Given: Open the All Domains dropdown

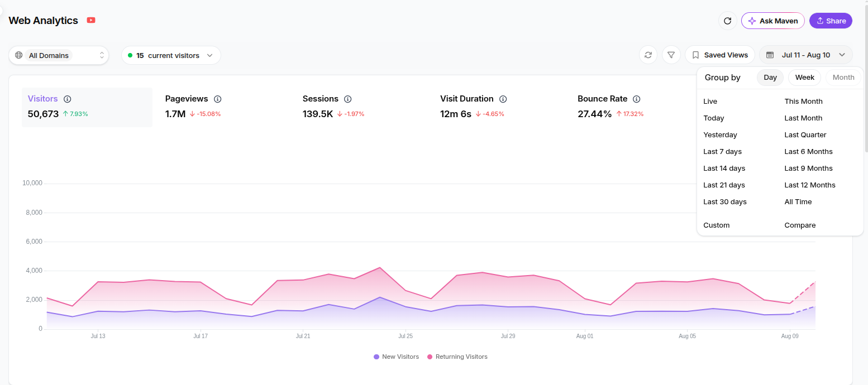Looking at the screenshot, I should [59, 55].
